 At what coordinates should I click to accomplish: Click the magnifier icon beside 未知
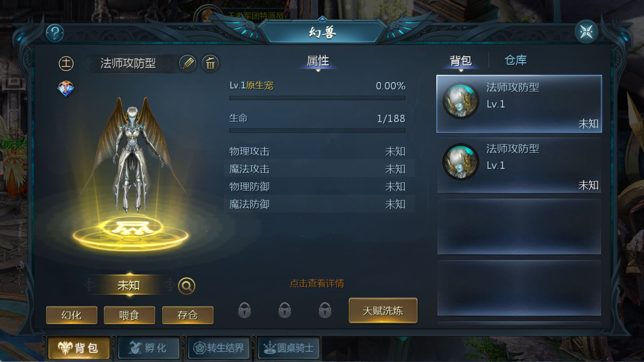point(186,286)
